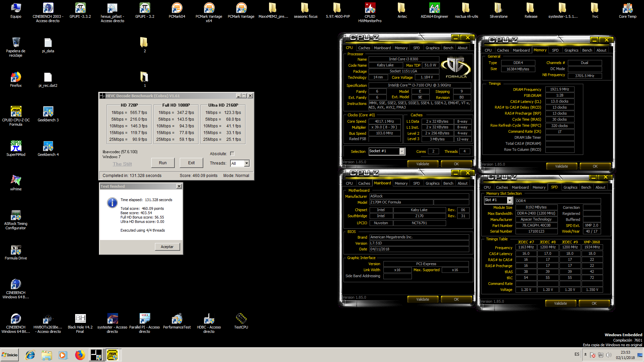Launch wPrime desktop icon

pyautogui.click(x=16, y=183)
